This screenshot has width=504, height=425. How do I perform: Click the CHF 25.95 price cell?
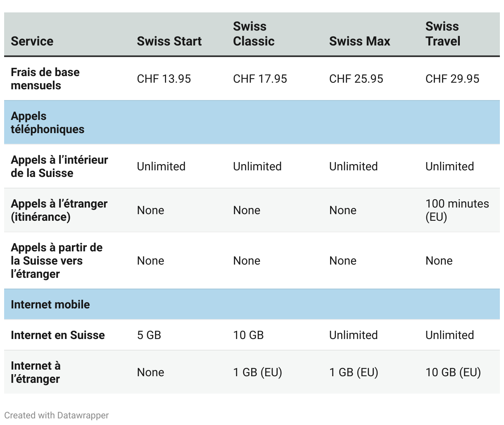(356, 79)
